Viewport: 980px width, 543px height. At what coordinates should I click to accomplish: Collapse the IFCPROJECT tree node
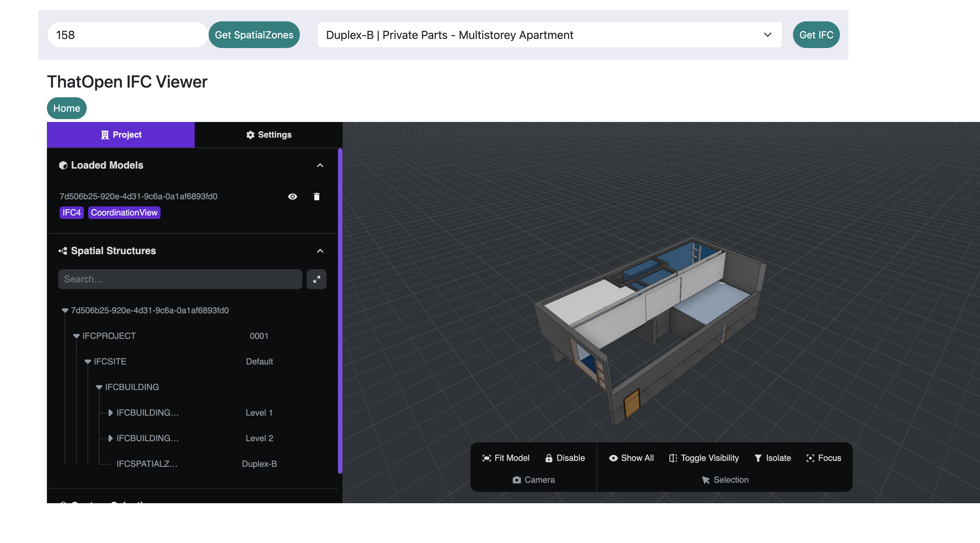[76, 336]
